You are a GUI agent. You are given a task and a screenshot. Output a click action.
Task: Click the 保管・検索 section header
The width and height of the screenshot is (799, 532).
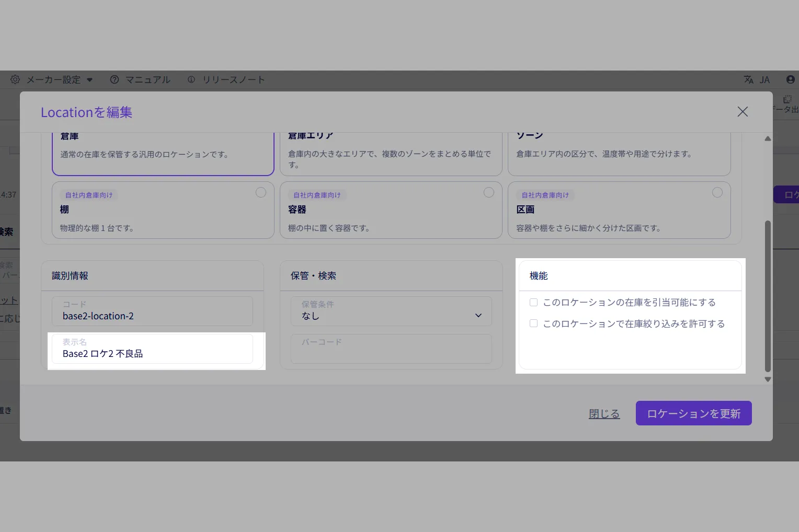[x=313, y=275]
